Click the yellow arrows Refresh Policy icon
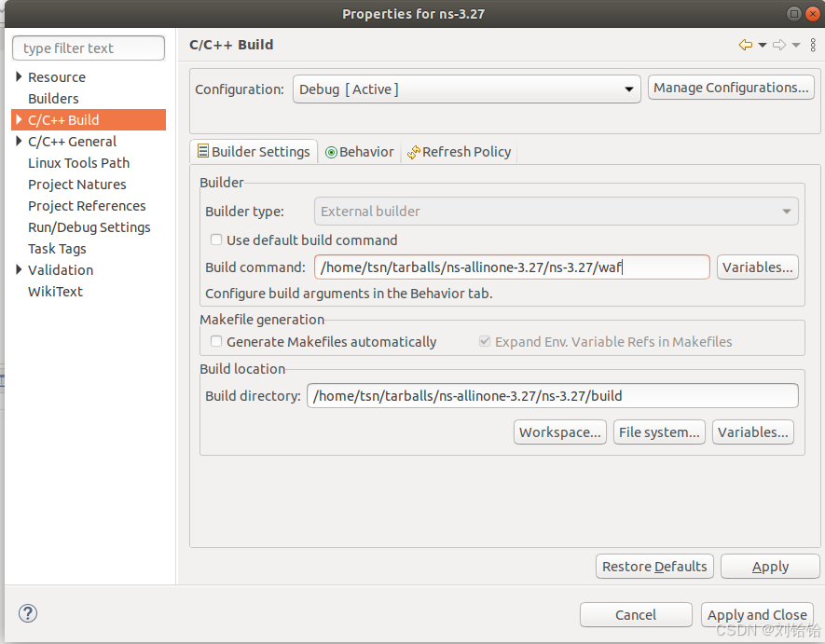Viewport: 825px width, 644px height. [413, 151]
